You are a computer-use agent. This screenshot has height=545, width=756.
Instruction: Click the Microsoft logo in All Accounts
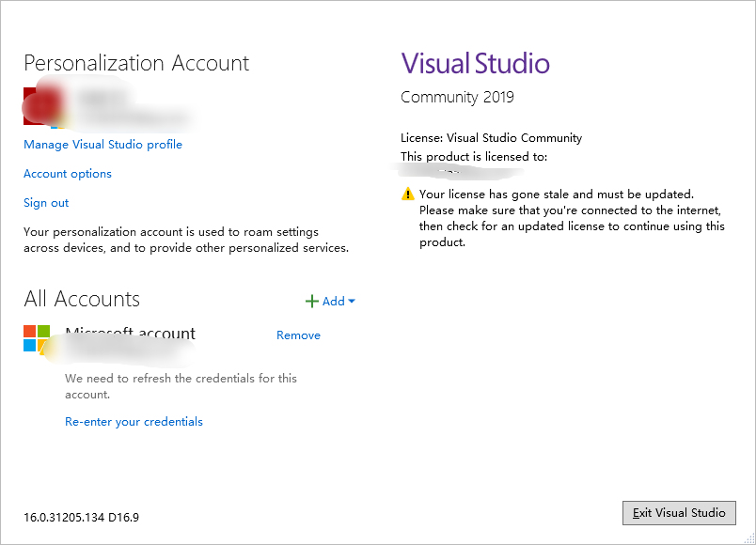[37, 338]
